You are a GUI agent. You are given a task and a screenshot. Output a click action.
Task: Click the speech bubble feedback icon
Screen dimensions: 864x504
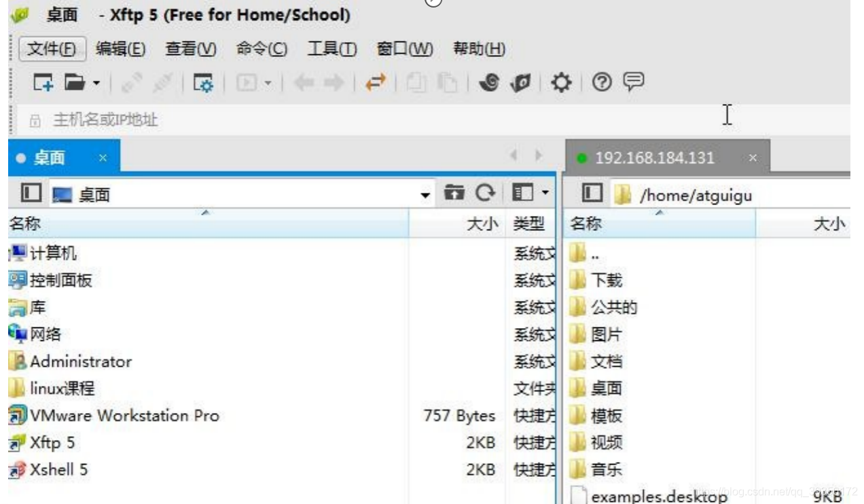pos(634,82)
